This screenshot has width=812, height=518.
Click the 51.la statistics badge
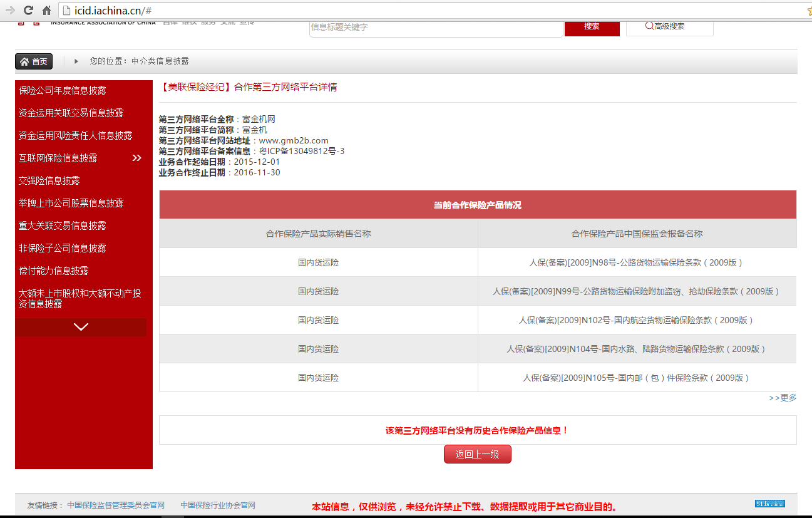coord(770,504)
